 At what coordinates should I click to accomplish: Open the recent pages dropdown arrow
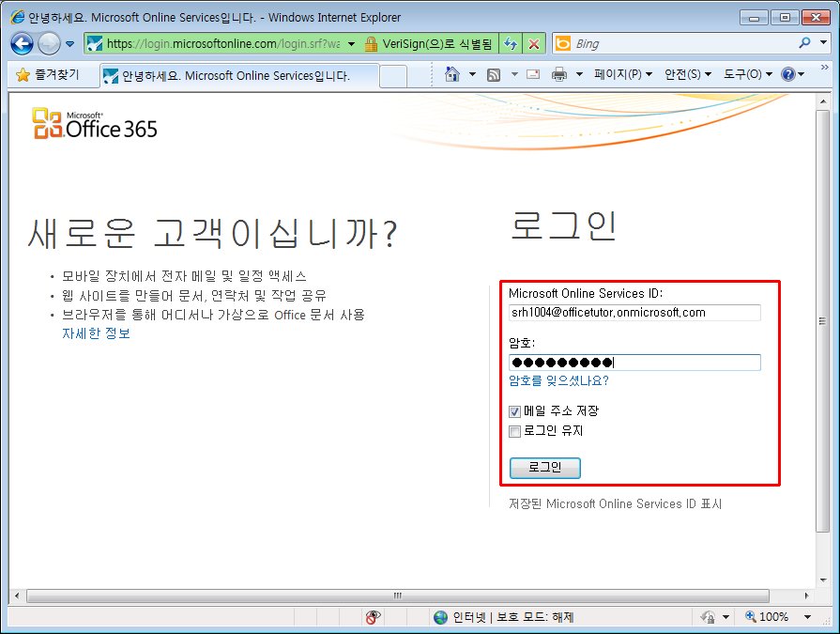[x=70, y=44]
